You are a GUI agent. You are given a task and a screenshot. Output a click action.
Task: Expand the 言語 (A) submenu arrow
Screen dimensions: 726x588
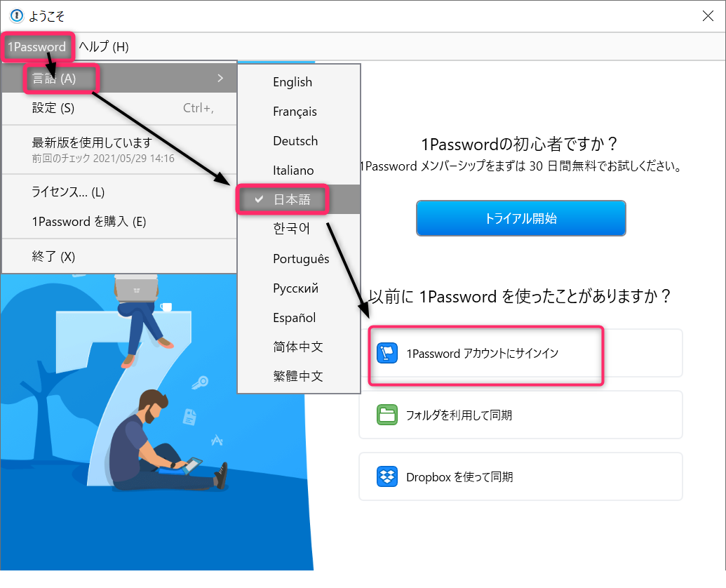220,79
